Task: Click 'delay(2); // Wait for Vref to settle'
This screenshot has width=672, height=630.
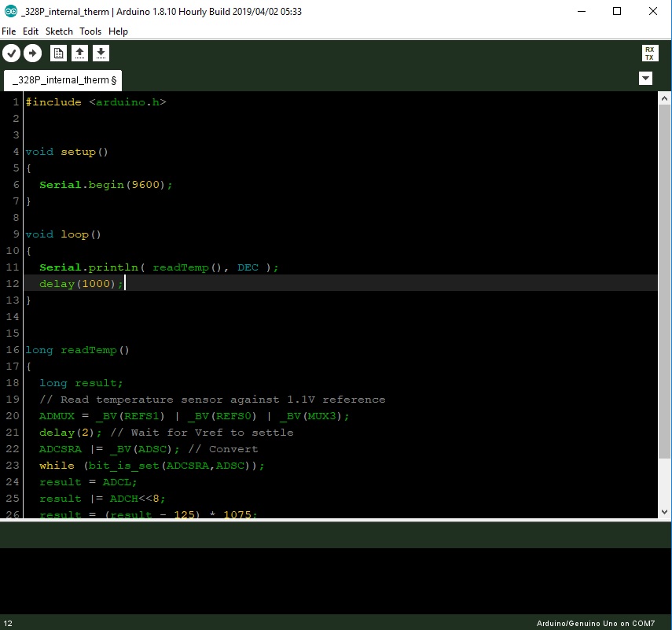Action: 167,433
